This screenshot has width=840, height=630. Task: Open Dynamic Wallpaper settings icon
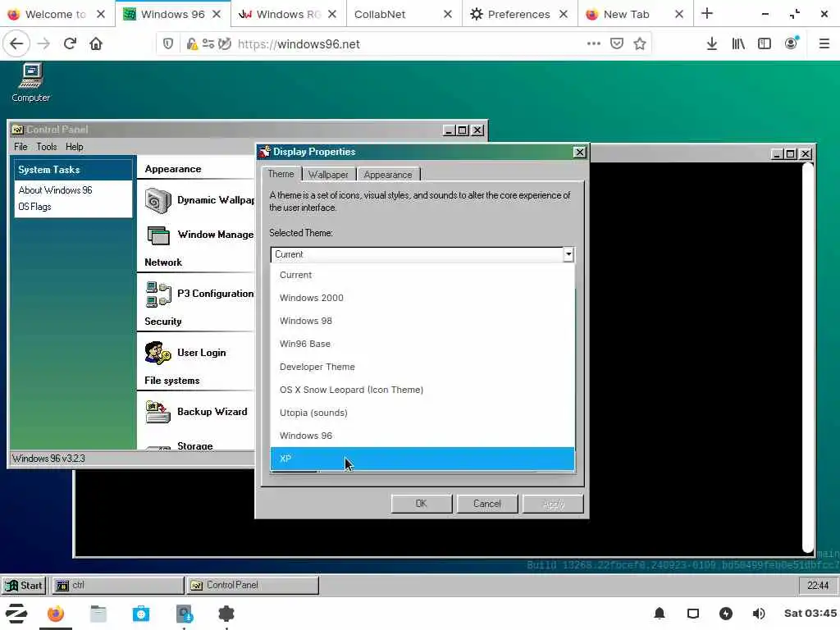pyautogui.click(x=158, y=201)
